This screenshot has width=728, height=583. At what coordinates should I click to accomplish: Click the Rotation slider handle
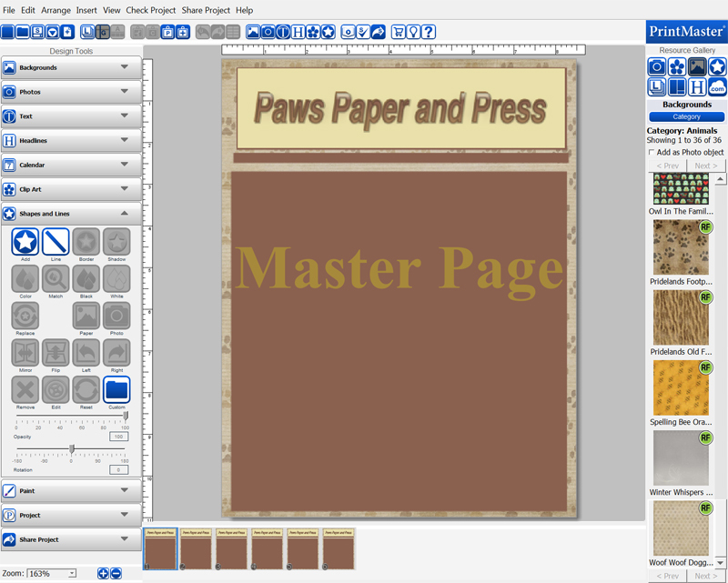pyautogui.click(x=72, y=449)
